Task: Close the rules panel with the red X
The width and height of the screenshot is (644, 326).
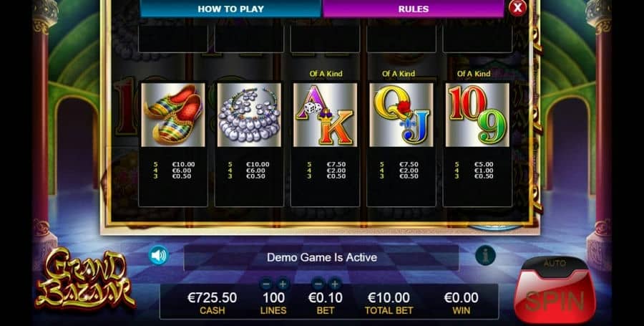Action: point(517,7)
